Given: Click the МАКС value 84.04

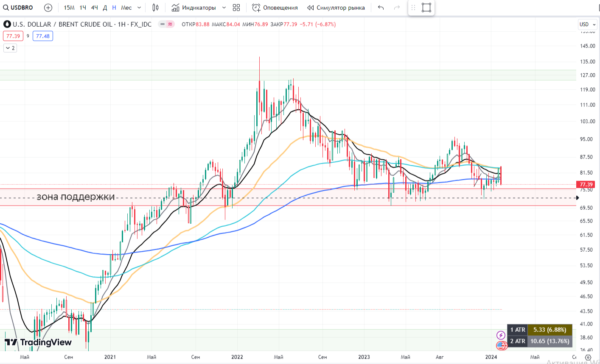Looking at the screenshot, I should click(x=233, y=24).
